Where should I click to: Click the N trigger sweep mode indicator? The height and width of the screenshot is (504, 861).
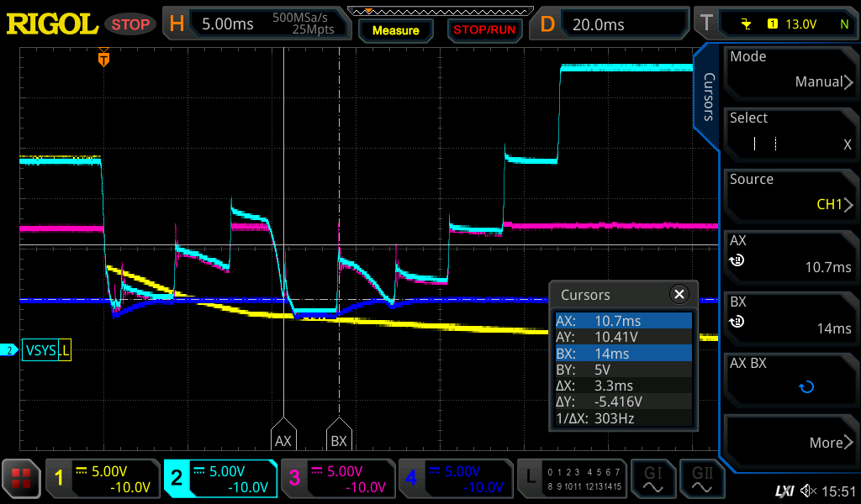(844, 24)
